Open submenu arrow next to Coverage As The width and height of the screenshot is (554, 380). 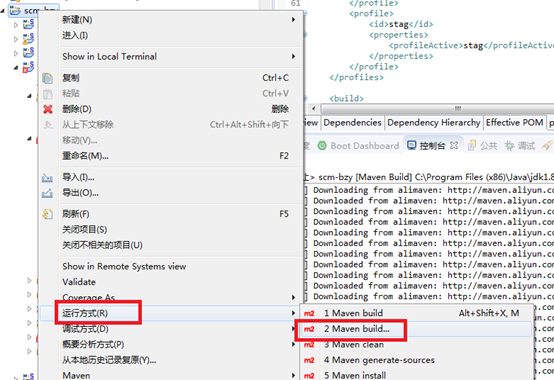click(x=293, y=297)
